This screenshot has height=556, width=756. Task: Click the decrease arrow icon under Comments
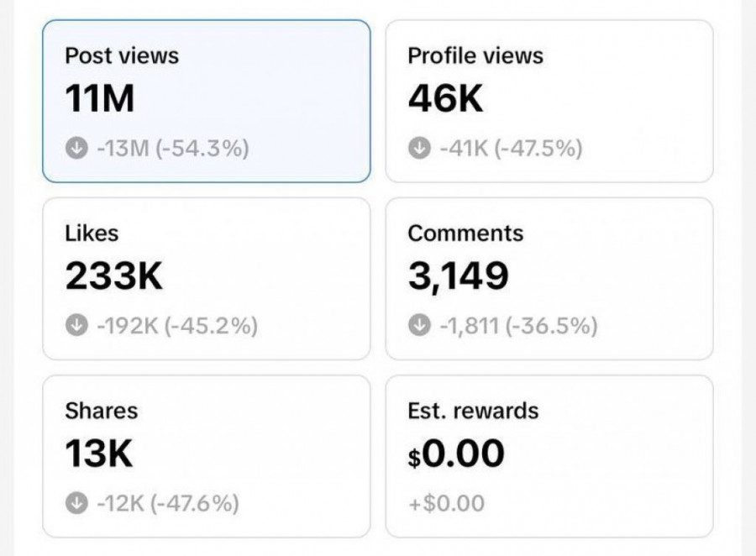pyautogui.click(x=419, y=326)
